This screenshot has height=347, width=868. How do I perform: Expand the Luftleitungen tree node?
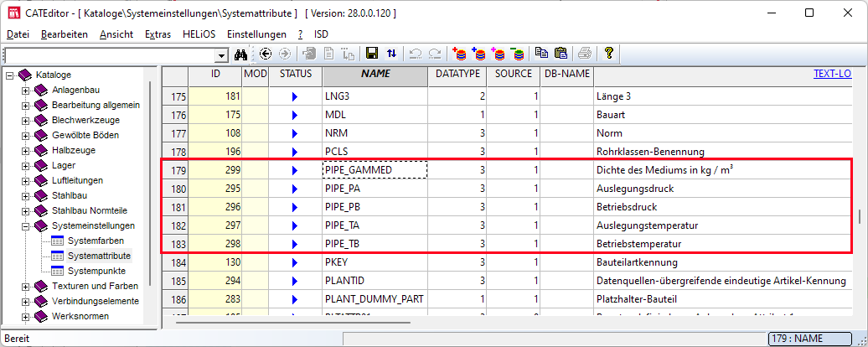(25, 180)
